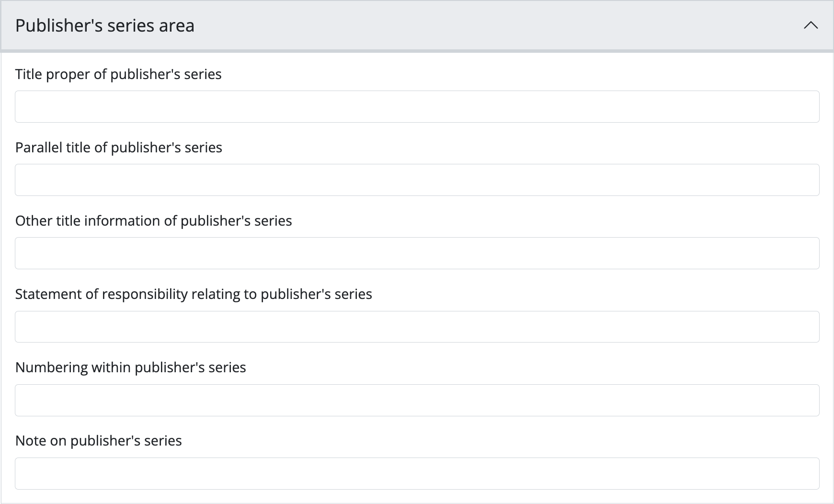834x504 pixels.
Task: Click the Parallel title of publisher's series label
Action: 119,148
